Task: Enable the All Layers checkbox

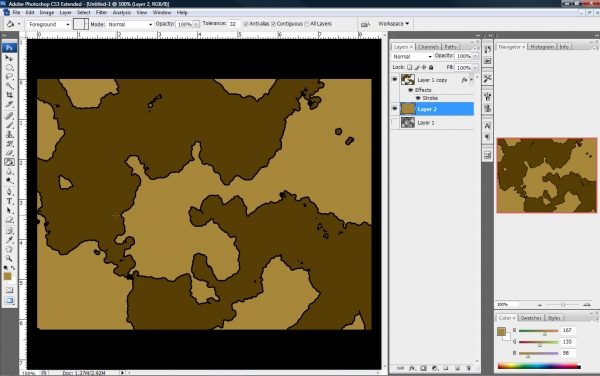Action: click(307, 24)
